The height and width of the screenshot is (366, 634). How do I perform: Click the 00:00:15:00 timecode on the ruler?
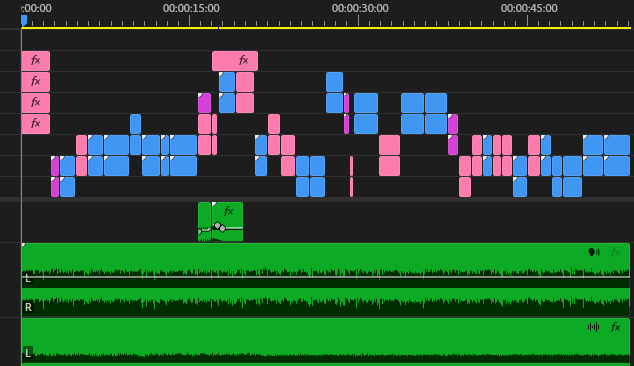click(191, 8)
